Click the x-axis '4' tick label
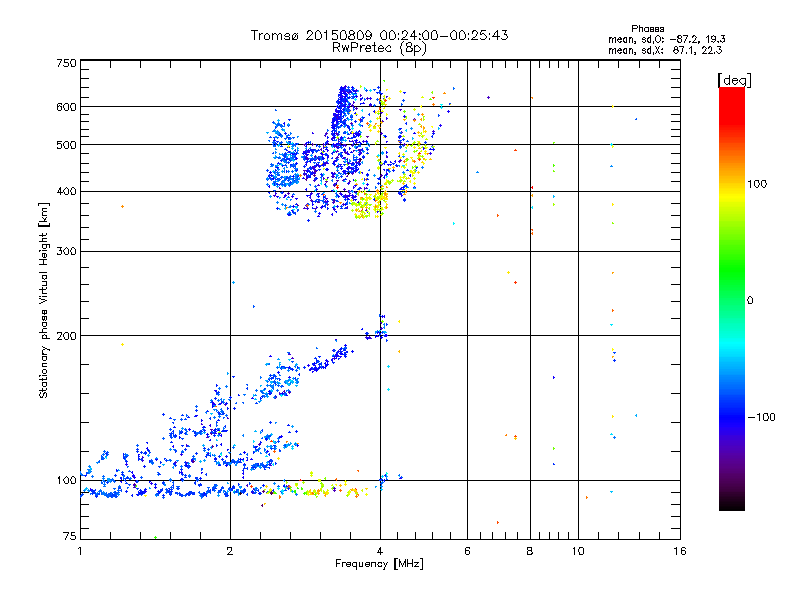Viewport: 800px width, 600px height. click(380, 551)
